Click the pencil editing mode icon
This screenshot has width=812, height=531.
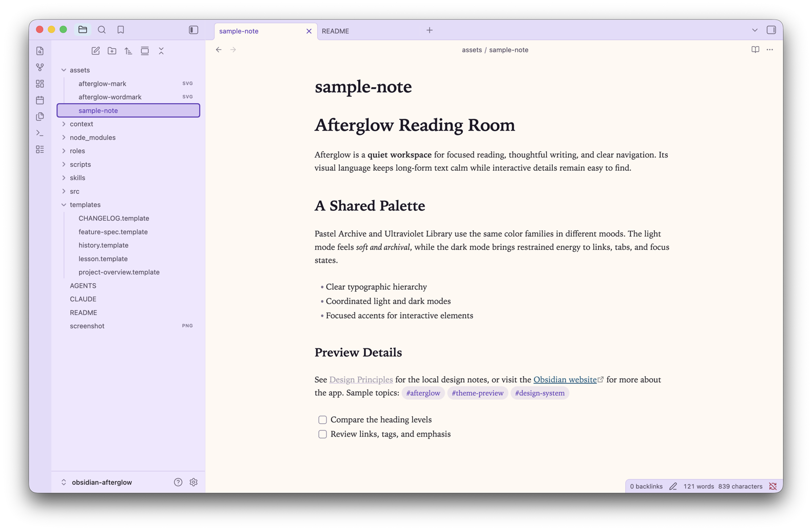tap(673, 486)
